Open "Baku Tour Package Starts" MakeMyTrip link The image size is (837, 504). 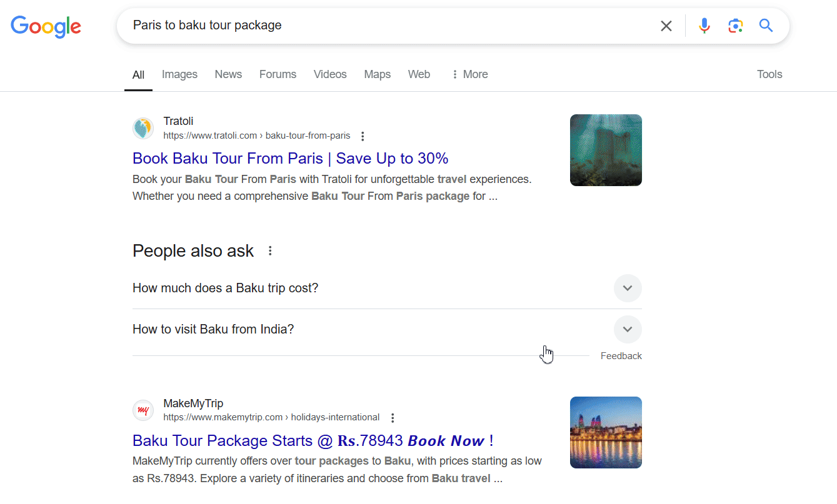313,440
